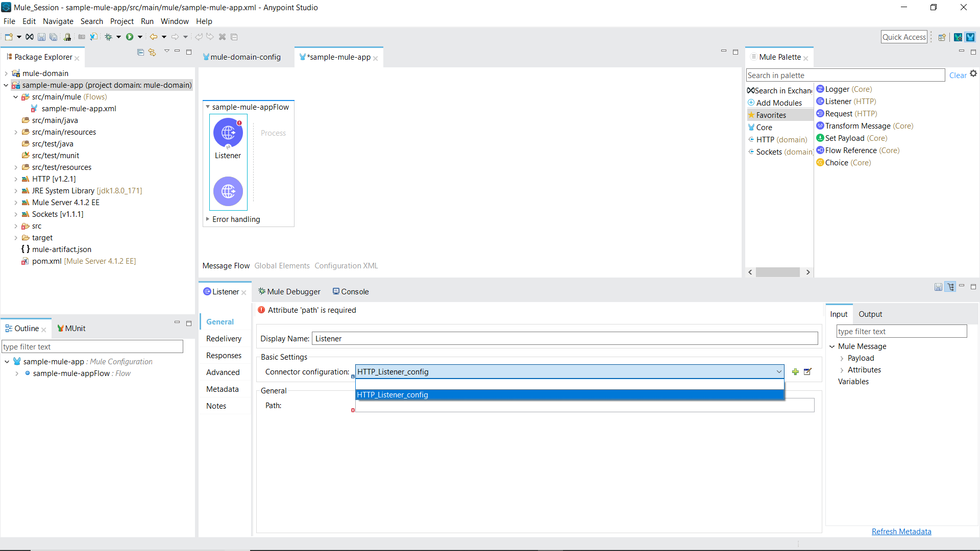Select HTTP_Listener_config from the dropdown list
This screenshot has height=551, width=980.
[x=570, y=395]
